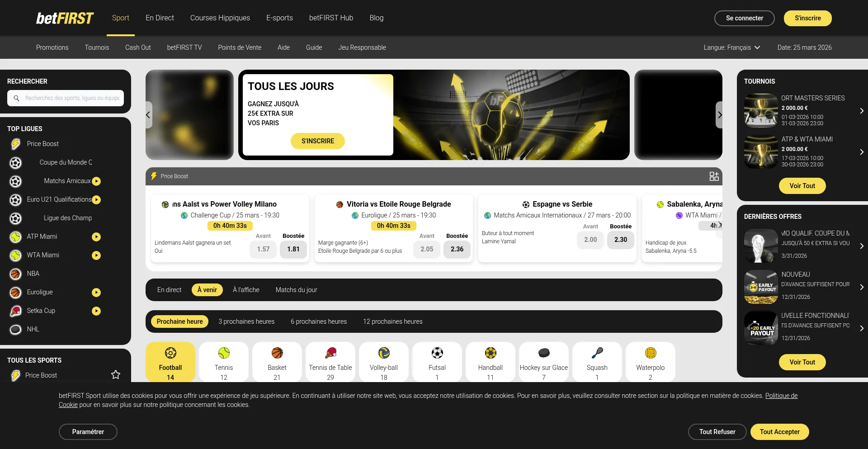Open the En Direct main tab
This screenshot has height=449, width=868.
(x=160, y=18)
